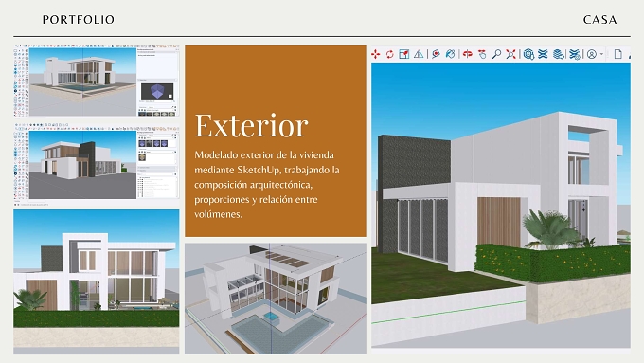Click the "PORTFOLIO" header text
The image size is (644, 363).
(79, 19)
